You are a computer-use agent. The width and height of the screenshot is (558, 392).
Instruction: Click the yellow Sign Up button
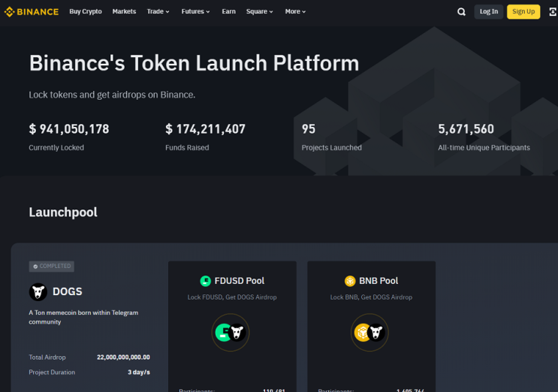pyautogui.click(x=523, y=12)
